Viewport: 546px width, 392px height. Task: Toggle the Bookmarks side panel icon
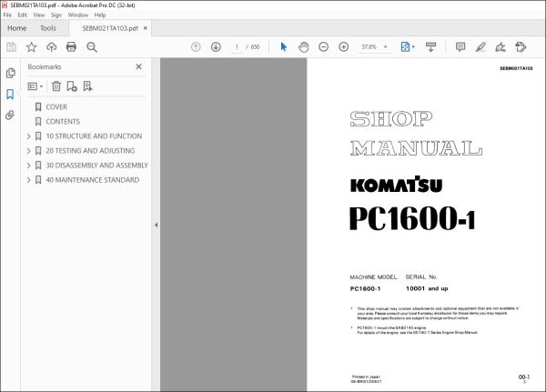tap(10, 94)
